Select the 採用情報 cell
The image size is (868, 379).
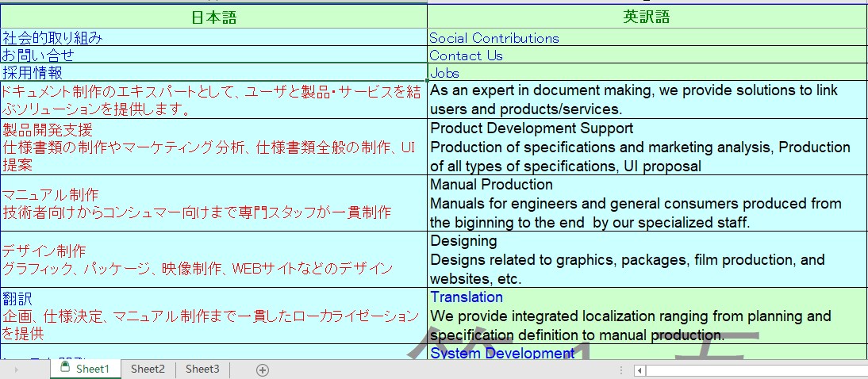click(213, 72)
